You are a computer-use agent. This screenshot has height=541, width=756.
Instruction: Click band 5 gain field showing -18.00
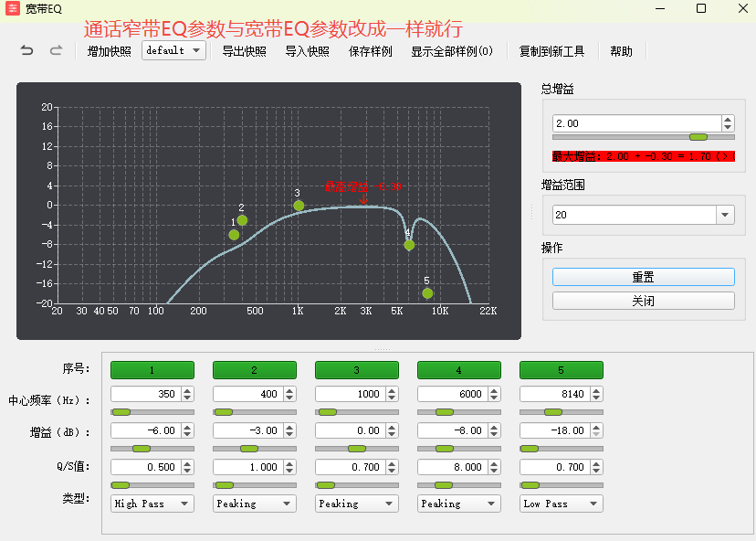click(555, 430)
